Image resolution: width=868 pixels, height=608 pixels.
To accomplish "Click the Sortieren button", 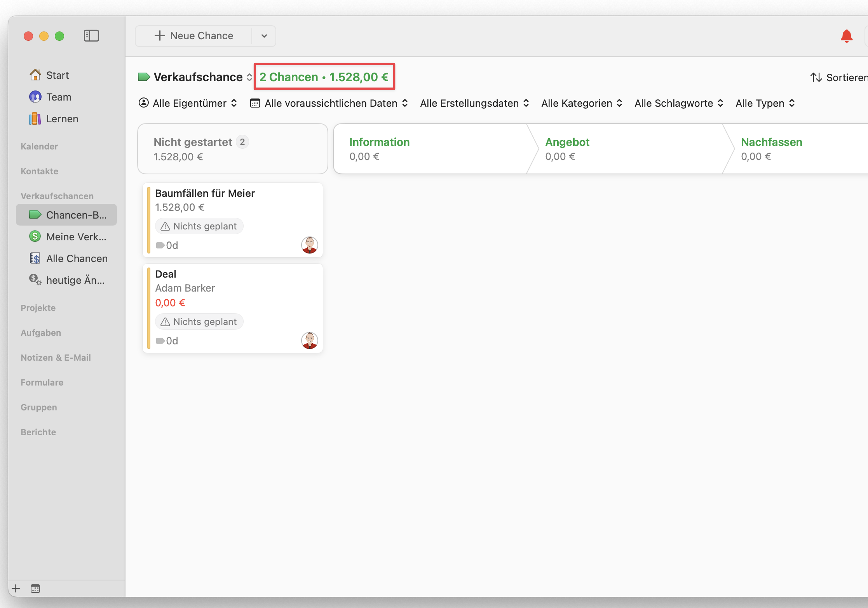I will [839, 77].
